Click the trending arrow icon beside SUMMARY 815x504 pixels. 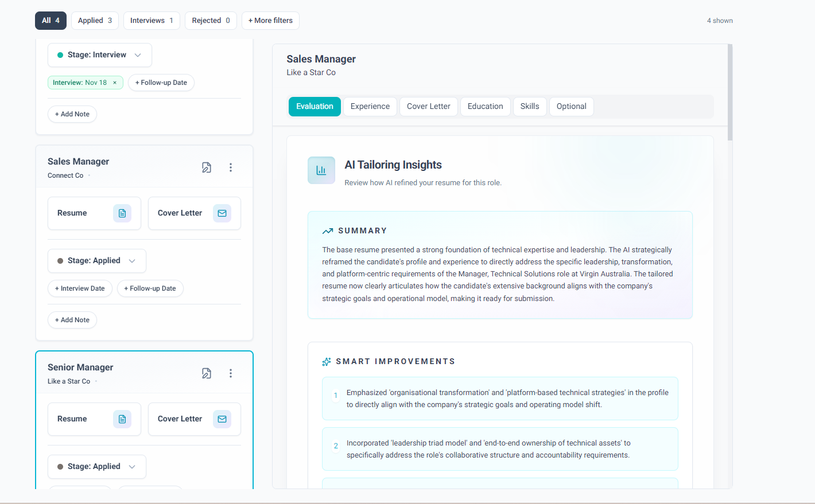pyautogui.click(x=328, y=230)
